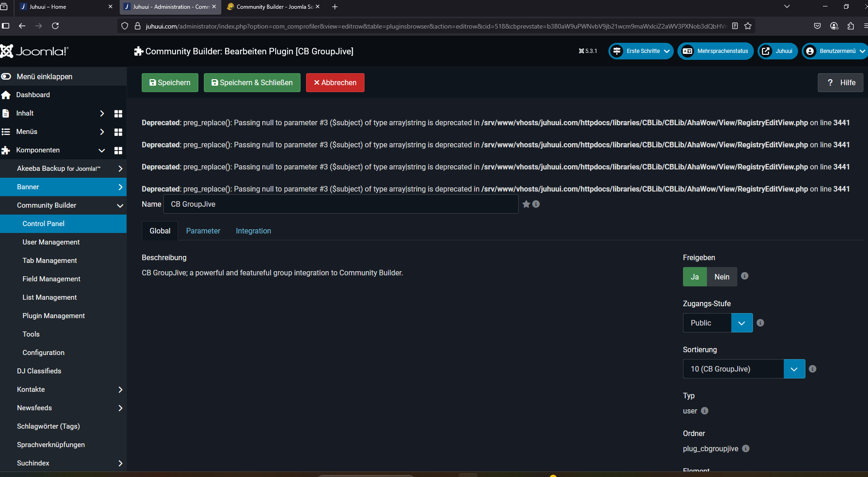Open a new browser tab
The height and width of the screenshot is (477, 868).
pyautogui.click(x=335, y=7)
